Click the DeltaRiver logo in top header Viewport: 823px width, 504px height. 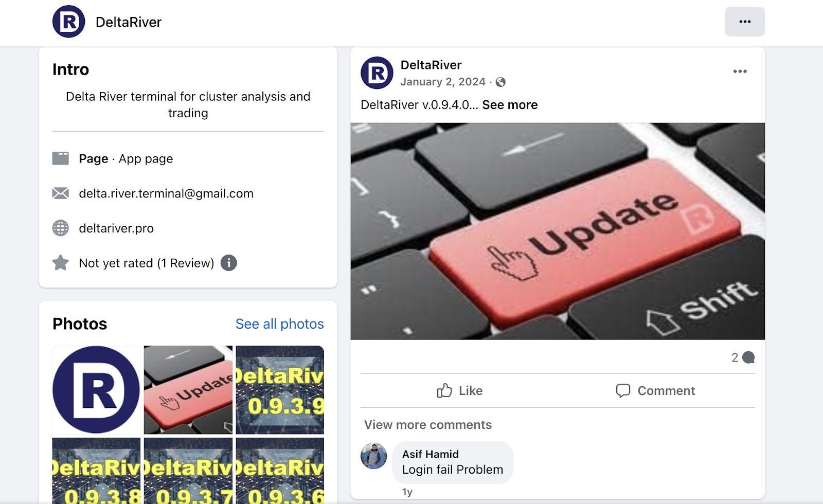[69, 22]
